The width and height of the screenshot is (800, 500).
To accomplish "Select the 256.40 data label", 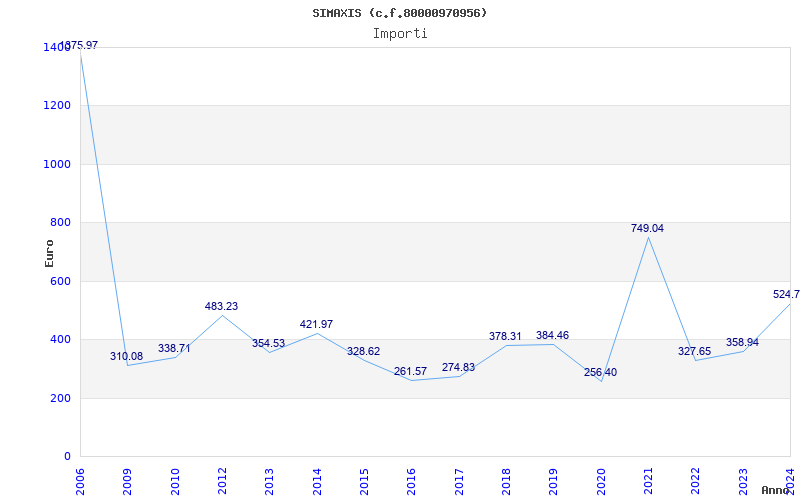I will coord(601,372).
